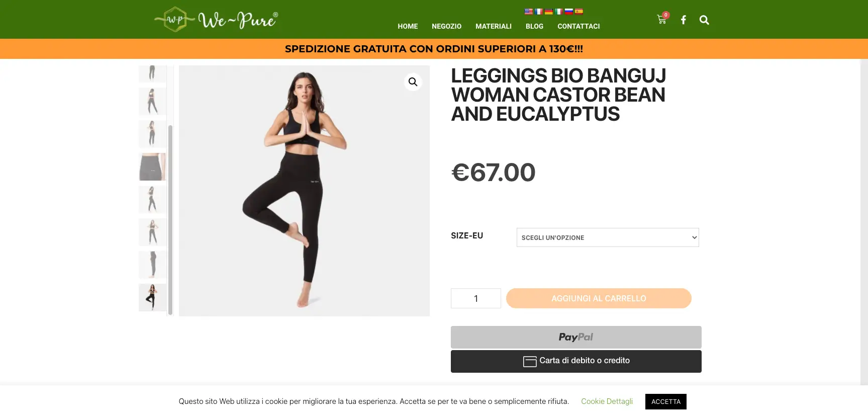This screenshot has width=868, height=418.
Task: Pay with the PayPal button
Action: click(576, 338)
